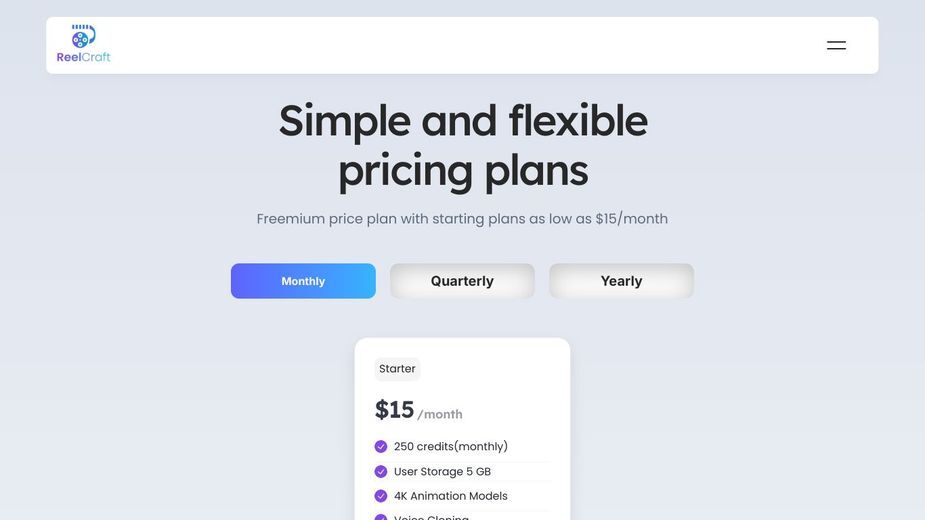Click the "Simple and flexible pricing plans" heading
Viewport: 925px width, 520px height.
463,146
